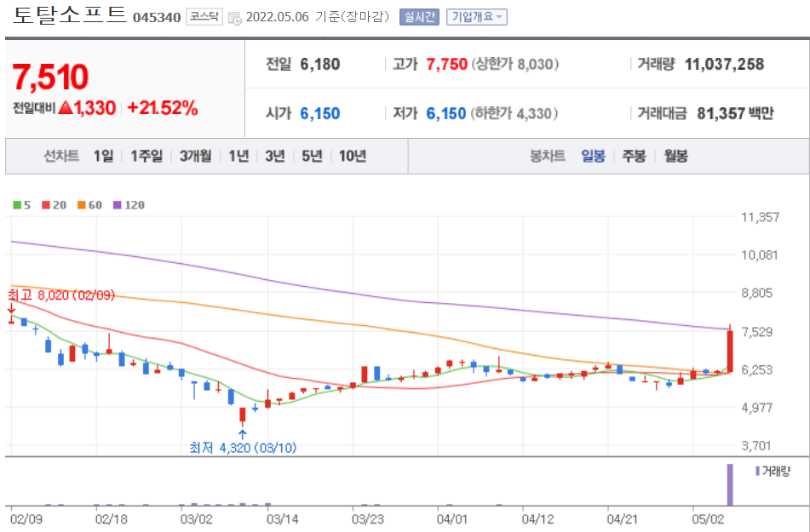Image resolution: width=810 pixels, height=532 pixels.
Task: Click the 코스닥 market badge
Action: tap(204, 17)
